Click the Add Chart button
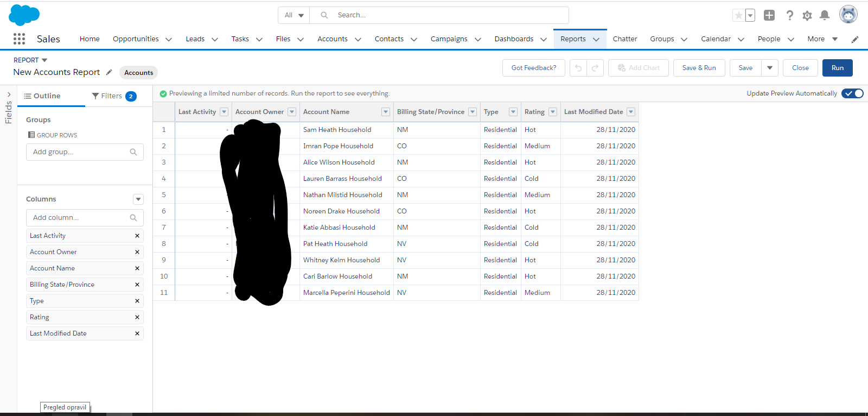This screenshot has width=868, height=416. click(639, 68)
